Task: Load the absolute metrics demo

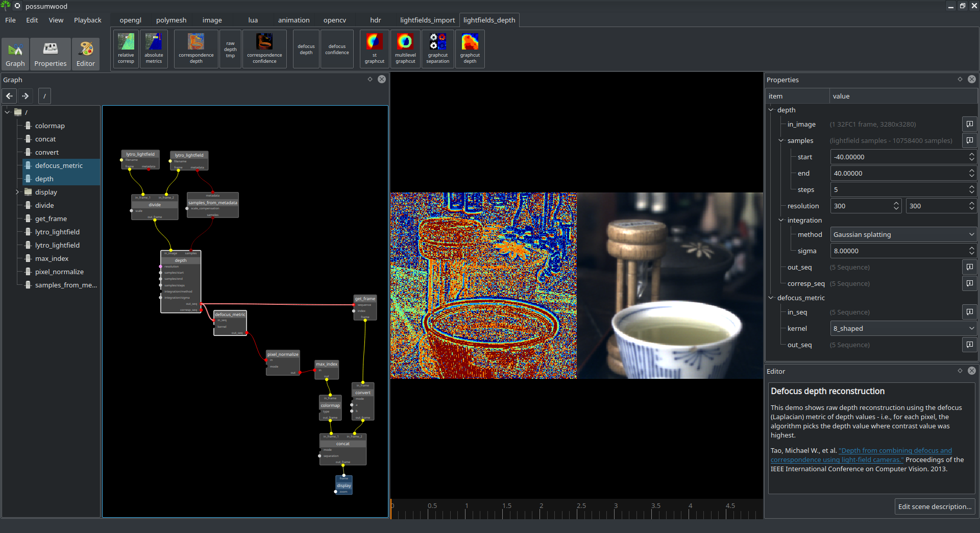Action: click(x=154, y=49)
